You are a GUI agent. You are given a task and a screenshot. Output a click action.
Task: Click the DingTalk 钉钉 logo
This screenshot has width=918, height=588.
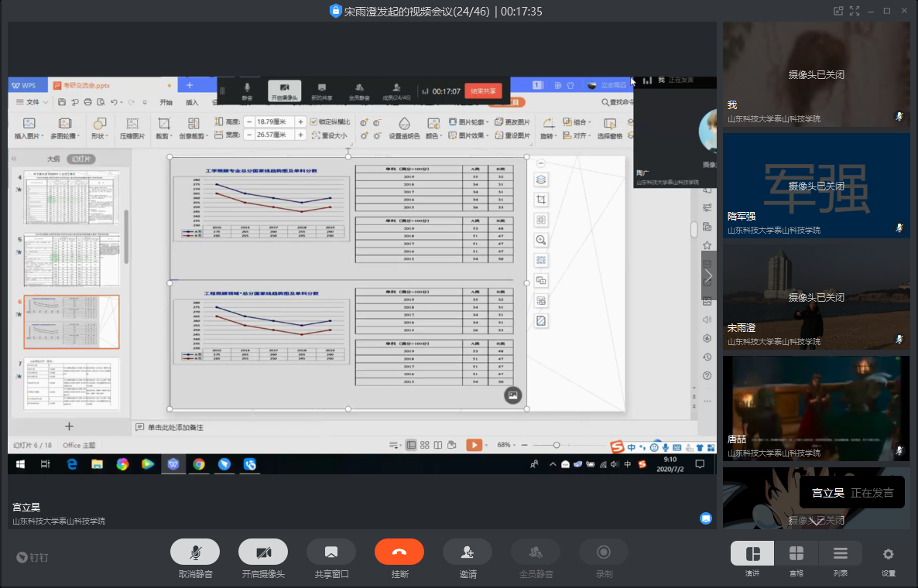pyautogui.click(x=33, y=557)
